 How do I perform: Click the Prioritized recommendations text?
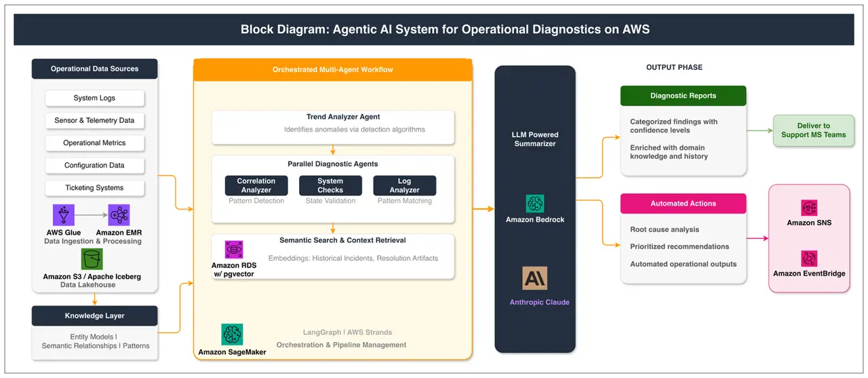click(679, 247)
